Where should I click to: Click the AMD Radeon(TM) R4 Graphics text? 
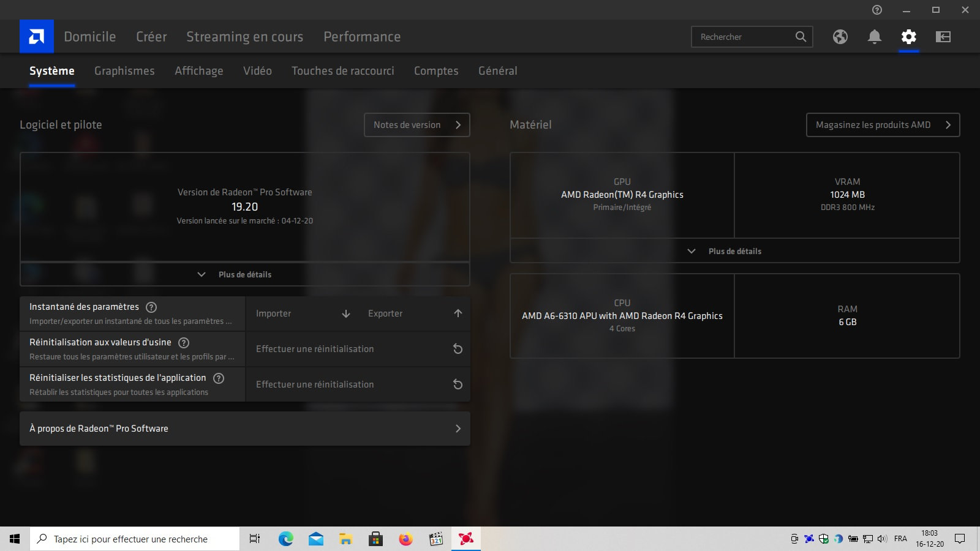[622, 195]
